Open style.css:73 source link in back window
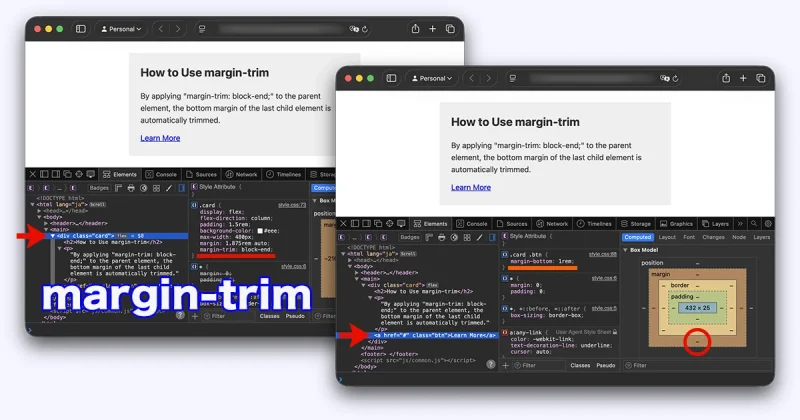 click(x=292, y=205)
